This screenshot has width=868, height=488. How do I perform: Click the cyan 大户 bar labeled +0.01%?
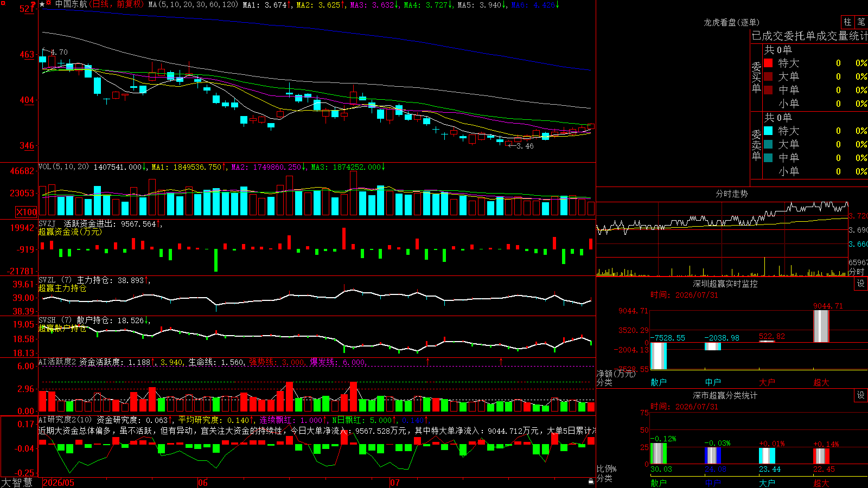pyautogui.click(x=767, y=455)
